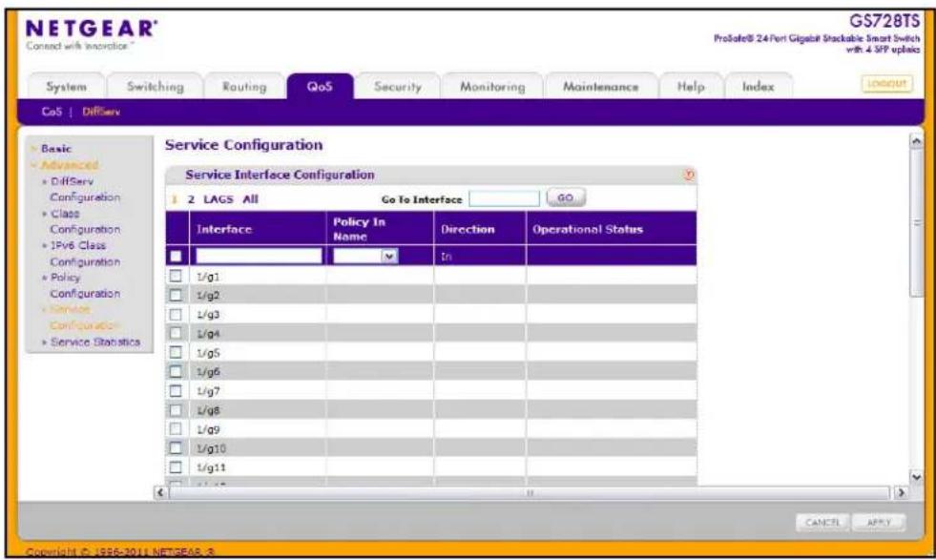Open the Routing tab

click(x=244, y=87)
